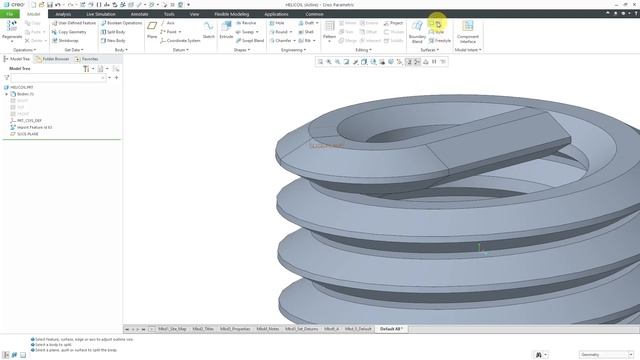This screenshot has height=360, width=640.
Task: Click Zoom Out in graphics toolbar
Action: coord(338,62)
